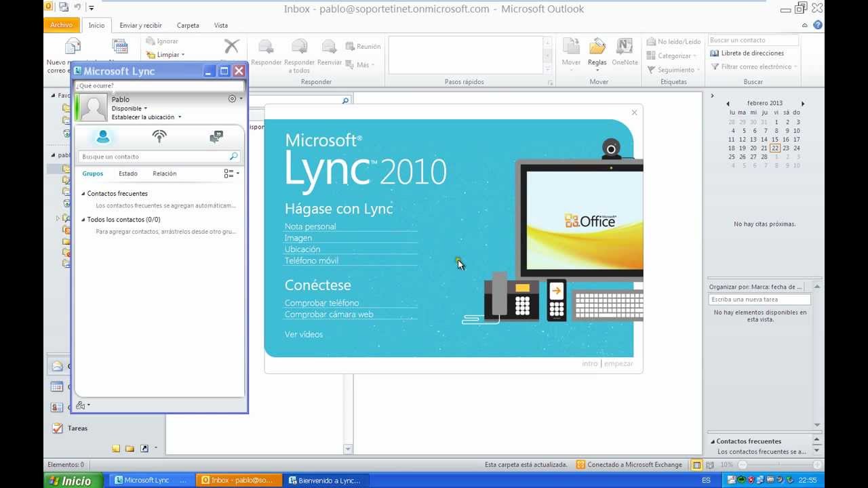The height and width of the screenshot is (488, 868).
Task: Select date 22 in February calendar
Action: (775, 148)
